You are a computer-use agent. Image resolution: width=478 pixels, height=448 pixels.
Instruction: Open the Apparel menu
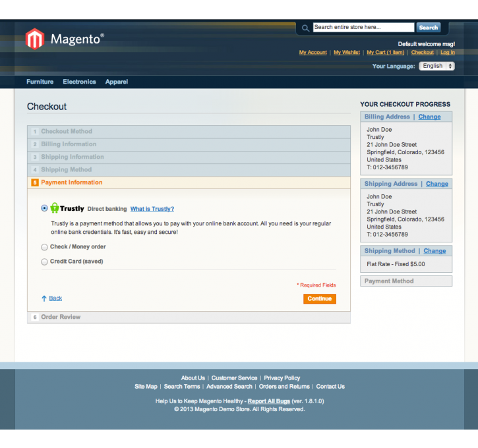pos(117,82)
